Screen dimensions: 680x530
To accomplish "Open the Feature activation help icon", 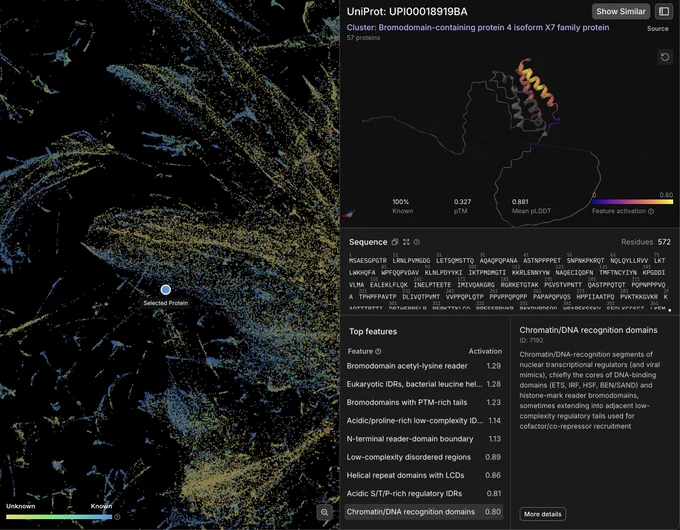I will 651,211.
